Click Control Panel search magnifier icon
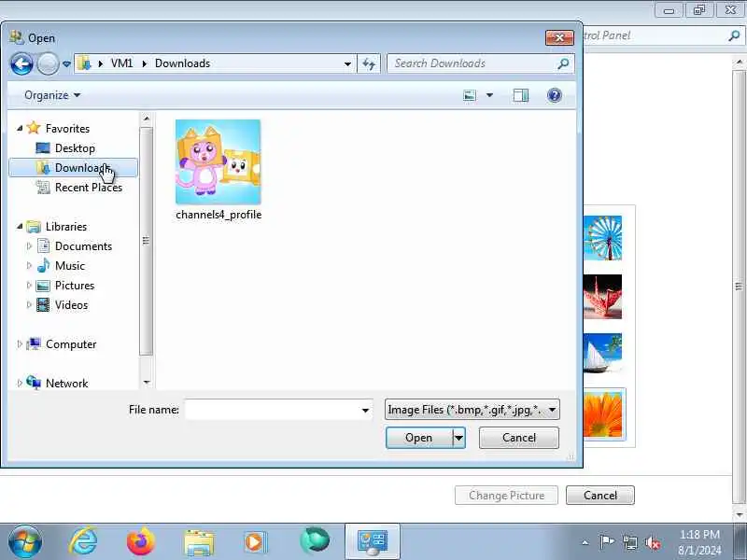The height and width of the screenshot is (560, 747). click(734, 35)
